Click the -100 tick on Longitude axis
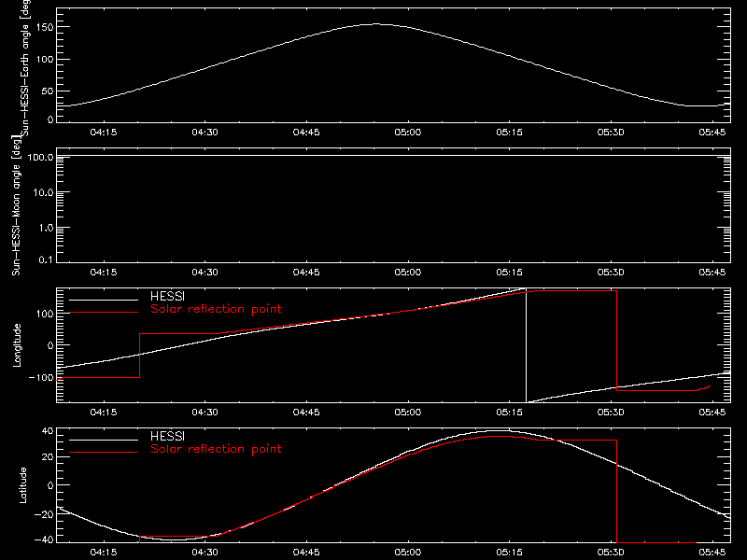Screen dimensions: 747x560 point(41,377)
